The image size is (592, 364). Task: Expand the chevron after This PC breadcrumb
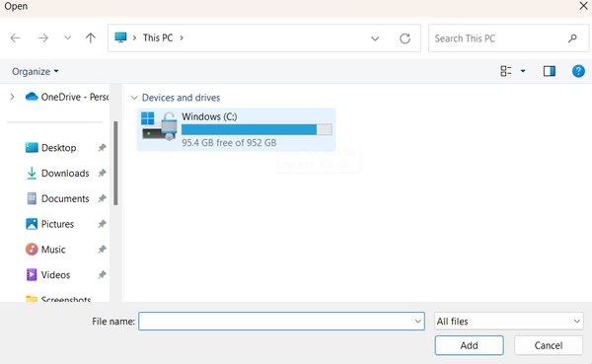coord(182,38)
